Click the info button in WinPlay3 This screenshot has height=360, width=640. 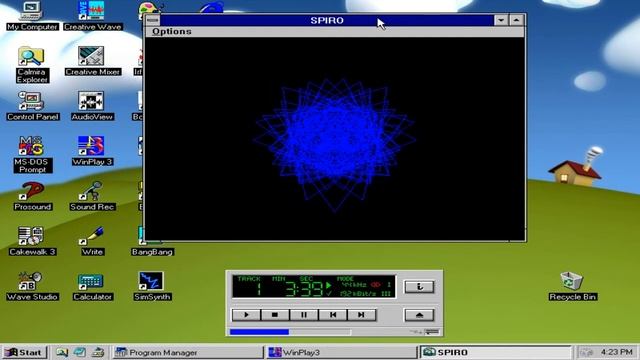419,287
